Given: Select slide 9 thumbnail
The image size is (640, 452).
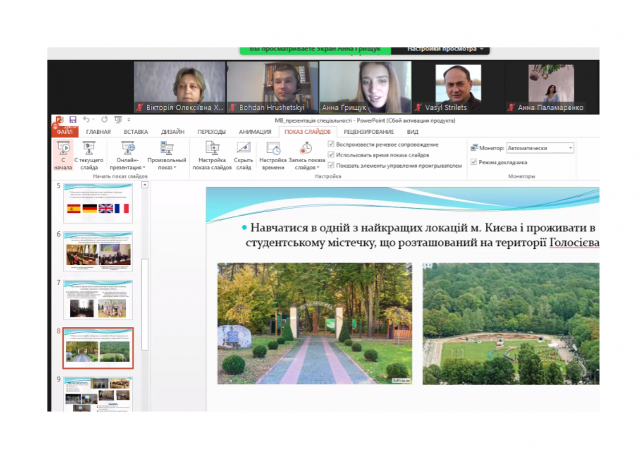Looking at the screenshot, I should pyautogui.click(x=98, y=394).
